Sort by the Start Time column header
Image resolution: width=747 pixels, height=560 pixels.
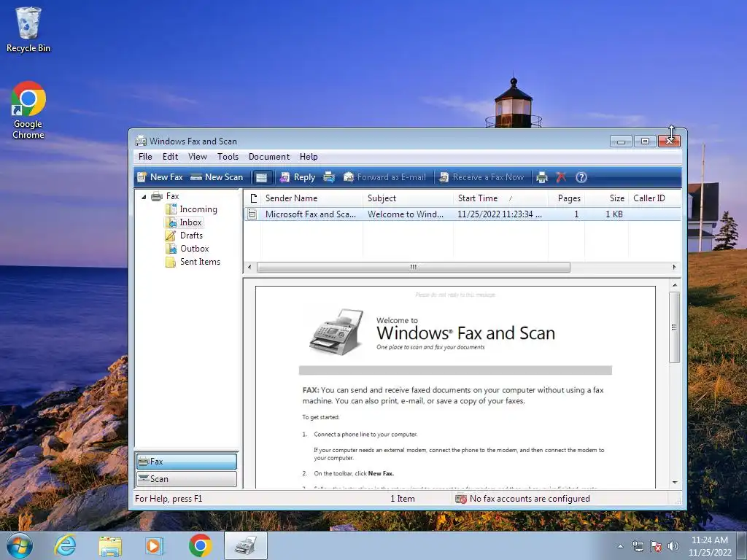pos(500,198)
